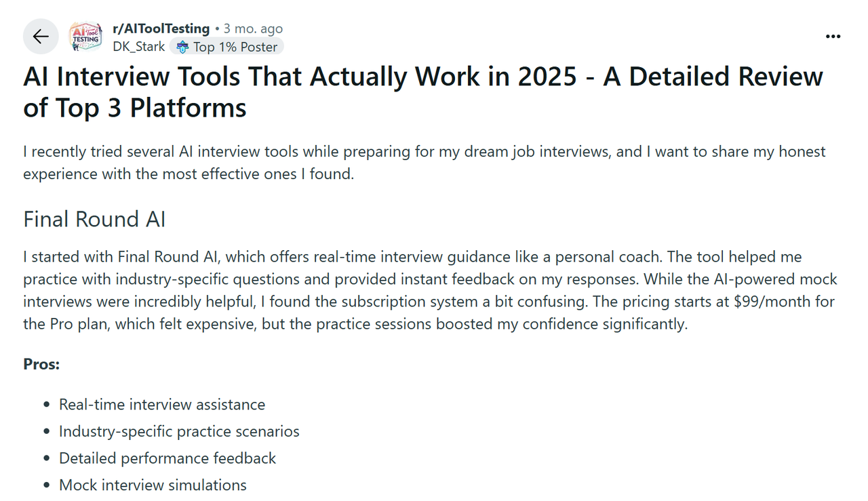Select the "Real-time interview assistance" list item
The width and height of the screenshot is (868, 501).
[162, 405]
